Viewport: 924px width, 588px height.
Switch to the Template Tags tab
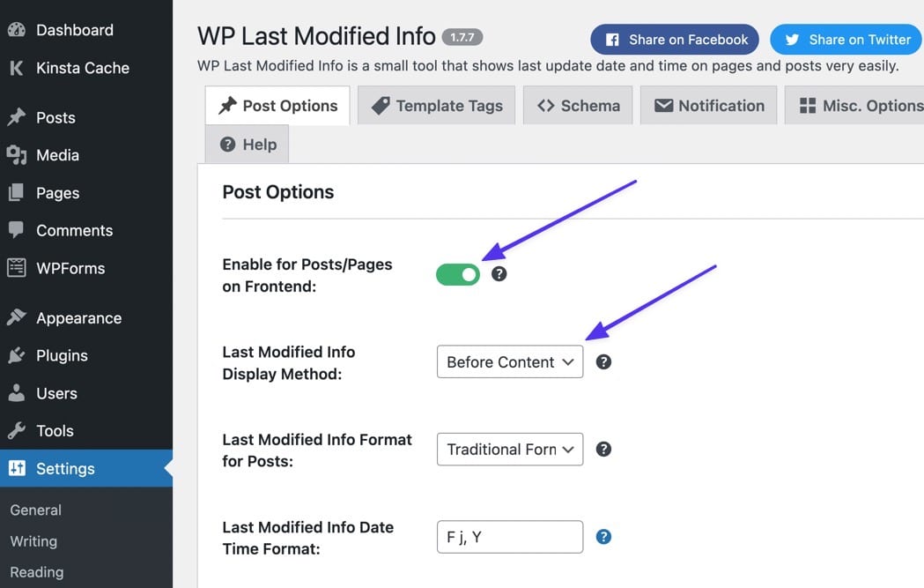point(436,105)
